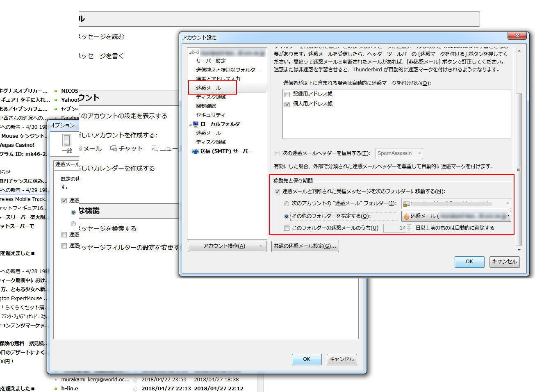
Task: Click the ローカルフォルダ computer icon
Action: point(196,124)
